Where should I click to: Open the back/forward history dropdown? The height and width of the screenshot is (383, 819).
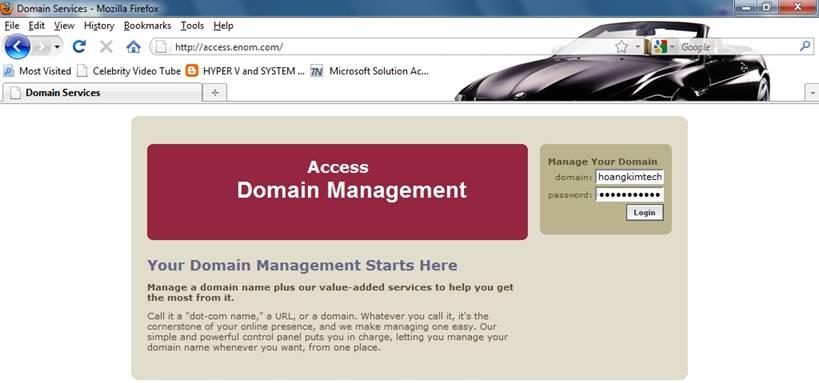(x=57, y=48)
